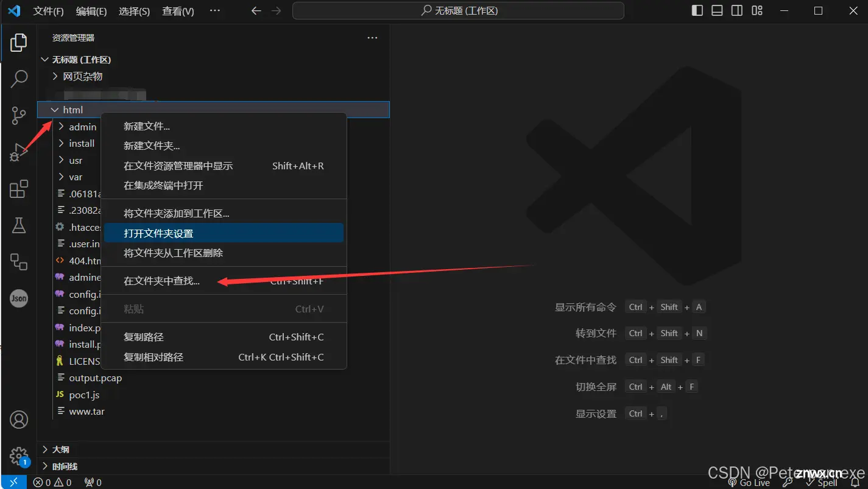Select 在集成终端中打开 menu entry
The image size is (868, 489).
224,185
